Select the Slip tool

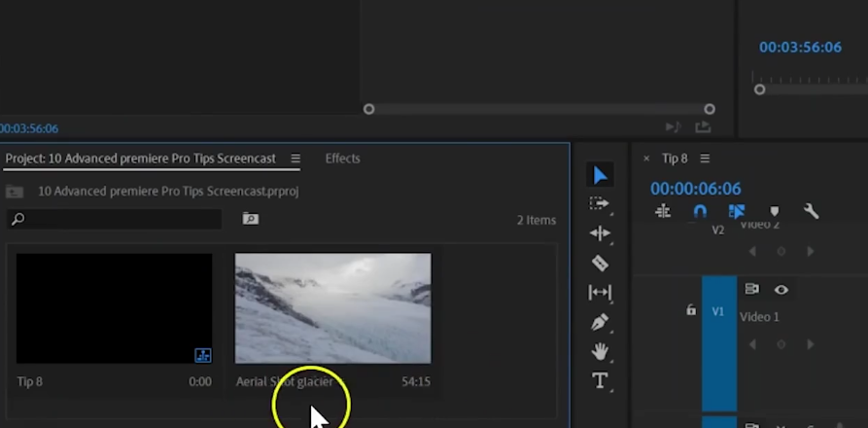point(600,292)
